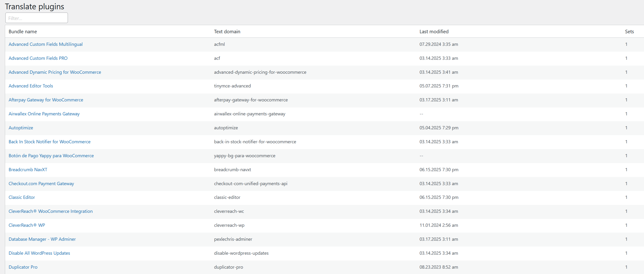This screenshot has height=274, width=644.
Task: Select the 'cleverreach-wc' text domain cell
Action: [229, 211]
